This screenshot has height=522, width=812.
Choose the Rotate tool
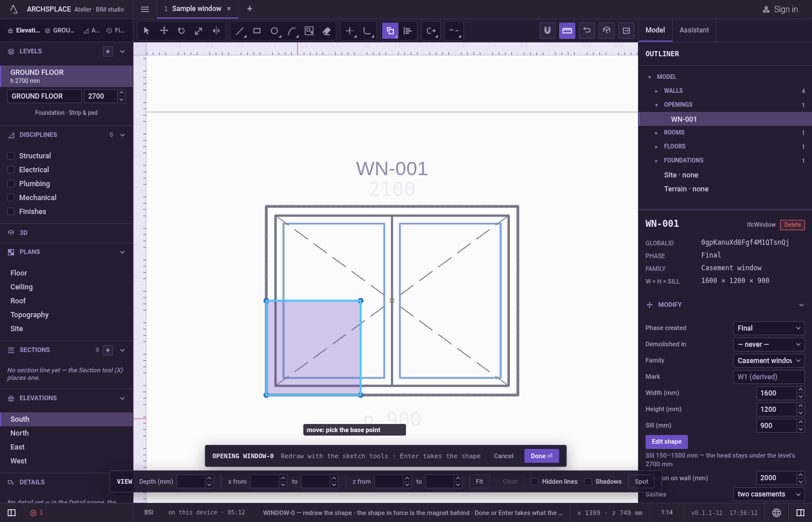182,31
